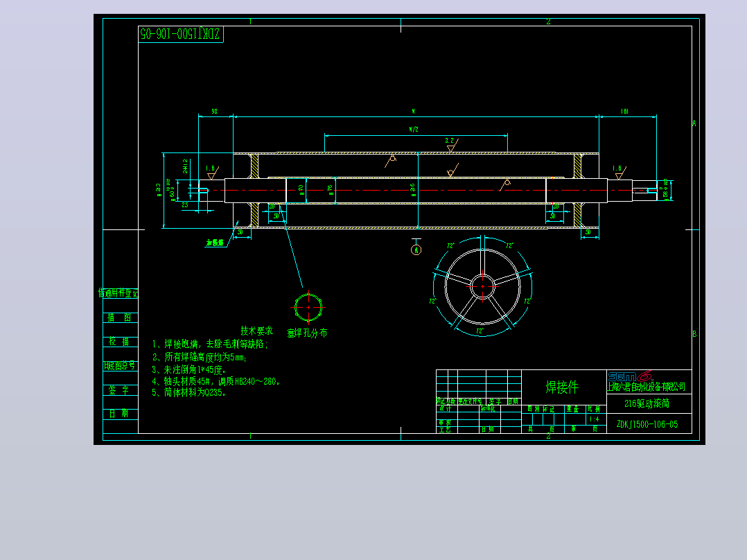Click the SGM company logo in the title block

click(631, 376)
